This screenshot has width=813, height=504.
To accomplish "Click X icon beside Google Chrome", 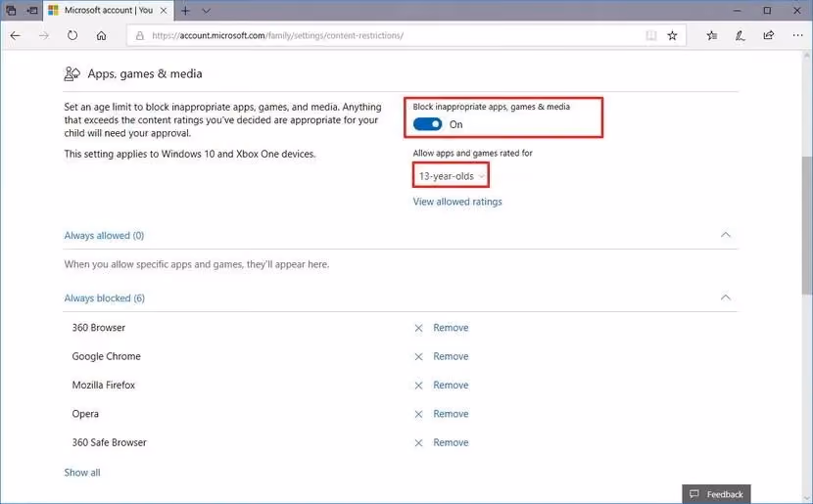I will pos(418,357).
